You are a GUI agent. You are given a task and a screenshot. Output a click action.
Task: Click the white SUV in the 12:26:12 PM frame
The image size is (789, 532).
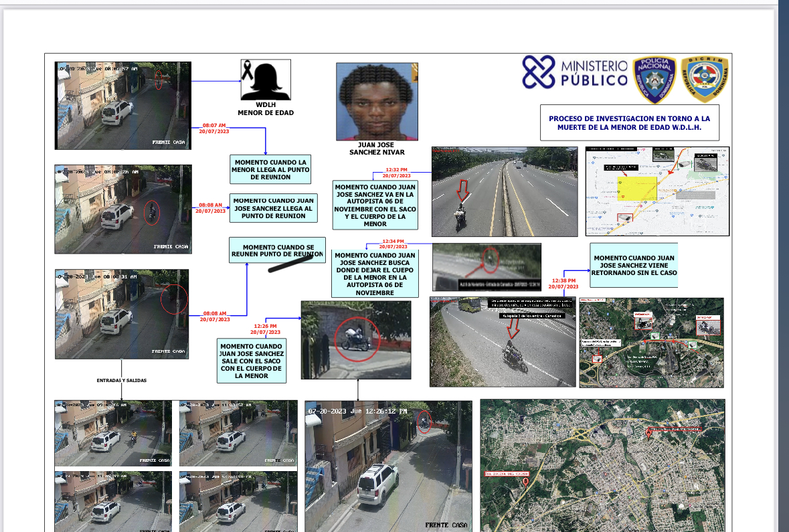(x=378, y=484)
